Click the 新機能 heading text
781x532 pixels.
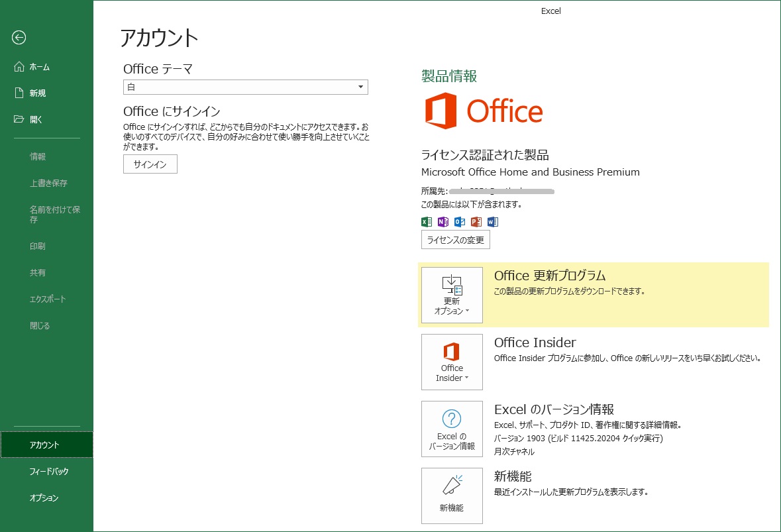(x=513, y=476)
